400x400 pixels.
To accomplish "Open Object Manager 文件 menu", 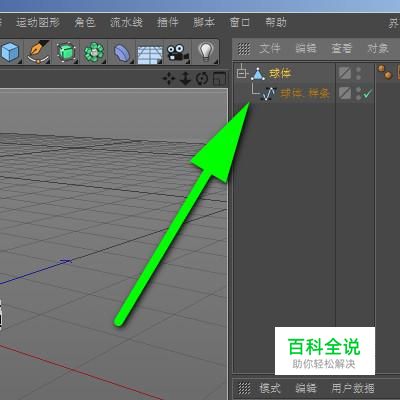I will point(270,49).
